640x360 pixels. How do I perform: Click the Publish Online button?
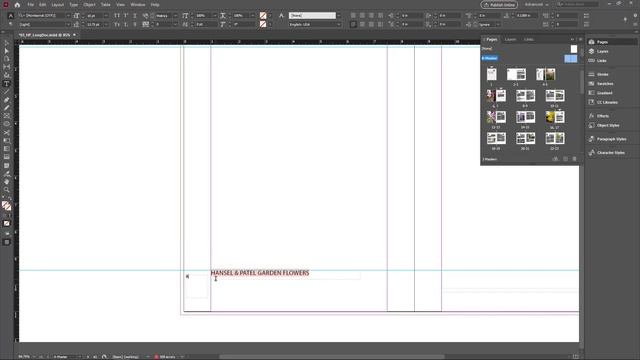pyautogui.click(x=499, y=4)
